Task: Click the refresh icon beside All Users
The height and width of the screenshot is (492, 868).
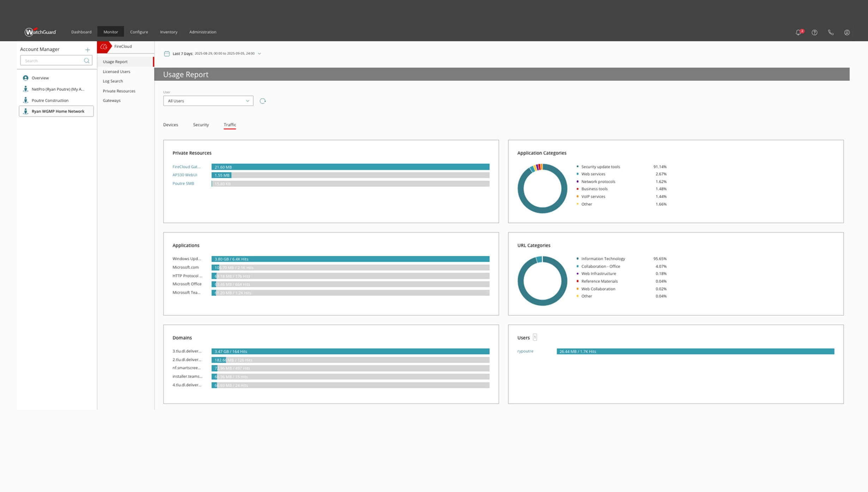Action: point(262,101)
